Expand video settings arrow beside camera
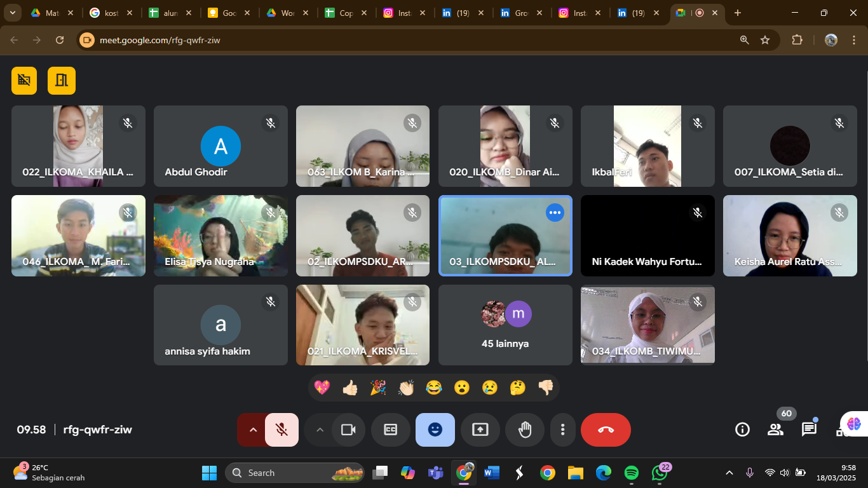The image size is (868, 488). 320,430
